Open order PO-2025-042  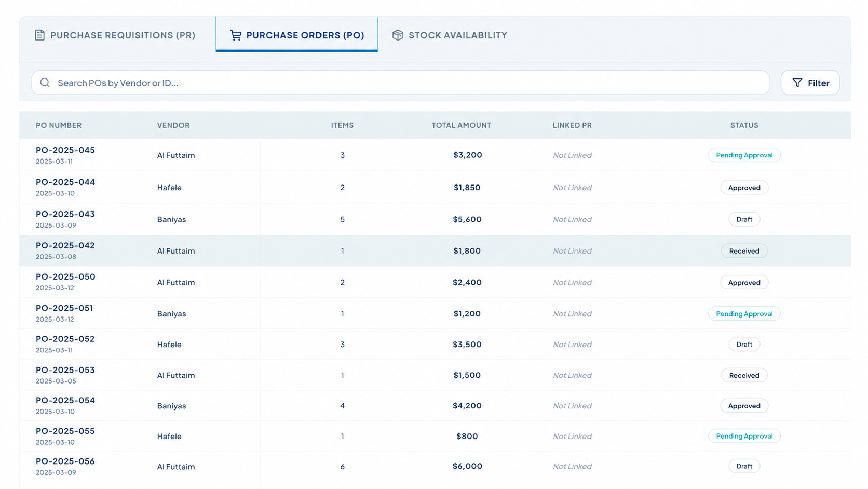tap(65, 245)
